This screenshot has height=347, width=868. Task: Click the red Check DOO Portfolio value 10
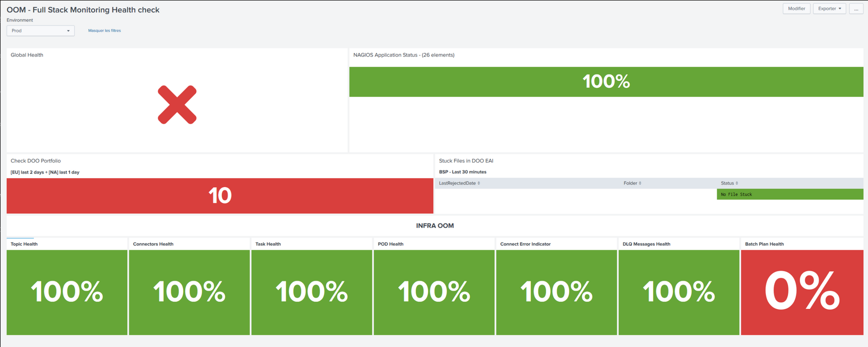[220, 195]
